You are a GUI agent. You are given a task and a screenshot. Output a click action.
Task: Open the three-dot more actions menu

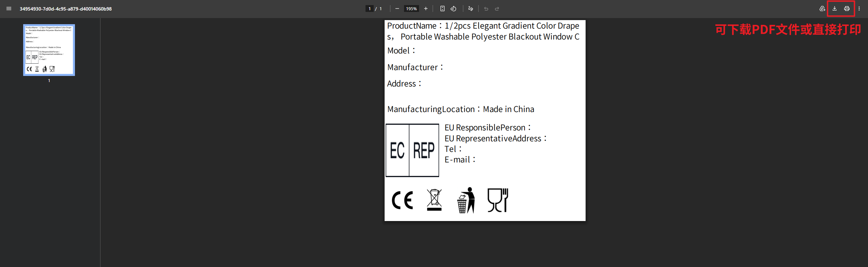859,9
